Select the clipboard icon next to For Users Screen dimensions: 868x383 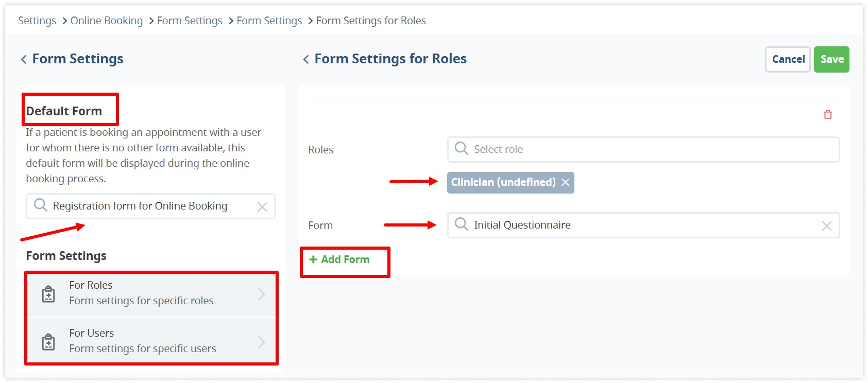pos(48,341)
